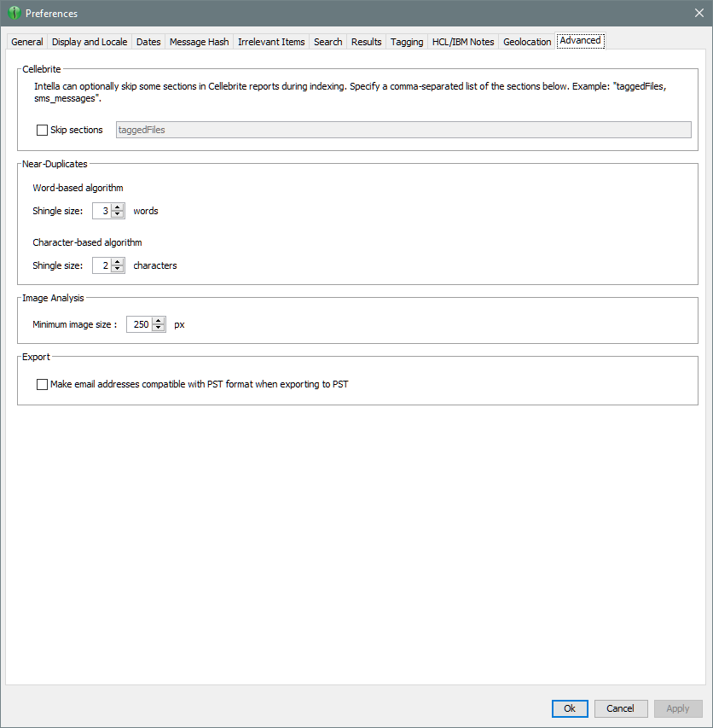Close the Preferences dialog window
The width and height of the screenshot is (713, 728).
(699, 14)
